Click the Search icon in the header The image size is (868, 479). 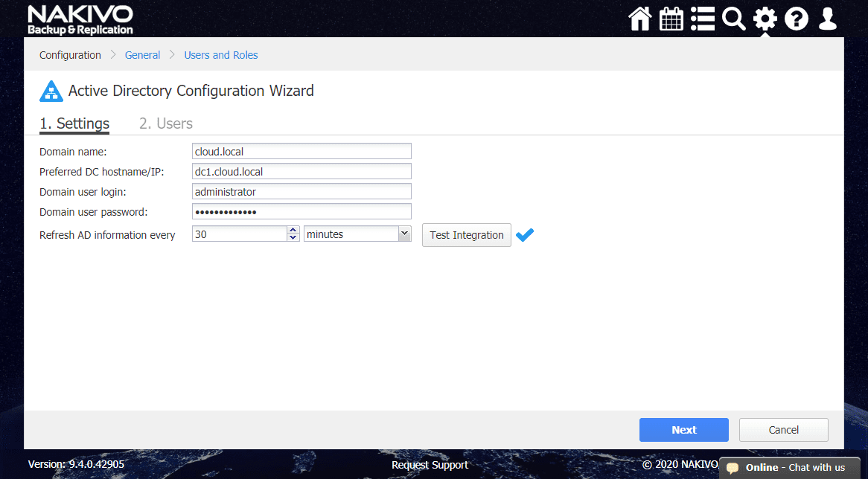tap(733, 19)
